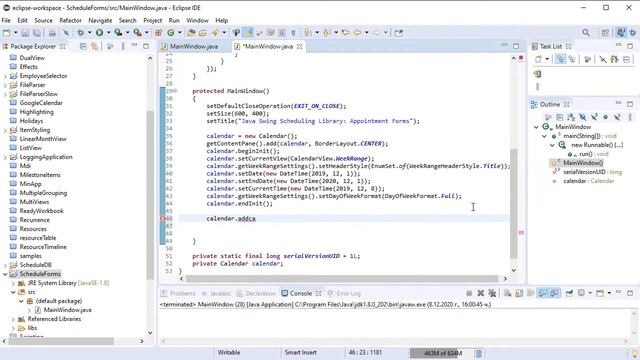Toggle Show Console on Standard Error change
Image resolution: width=640 pixels, height=360 pixels.
pos(554,293)
